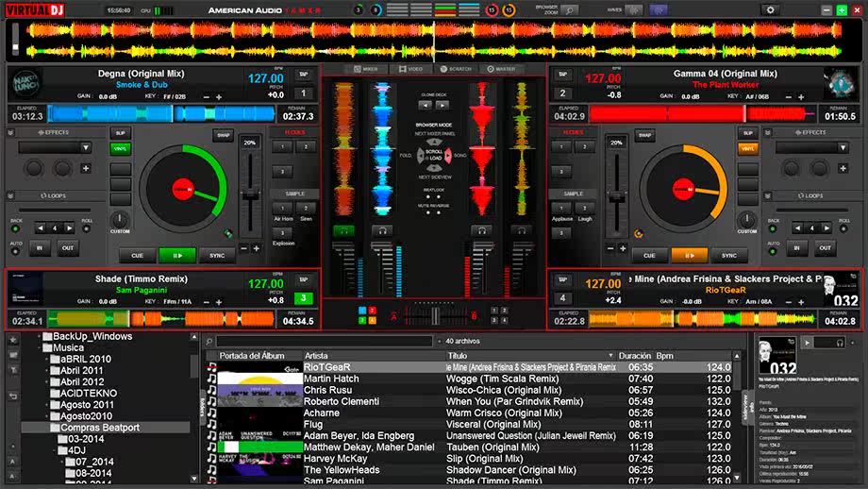Image resolution: width=868 pixels, height=489 pixels.
Task: Switch to SCRATCH tab
Action: pyautogui.click(x=456, y=69)
